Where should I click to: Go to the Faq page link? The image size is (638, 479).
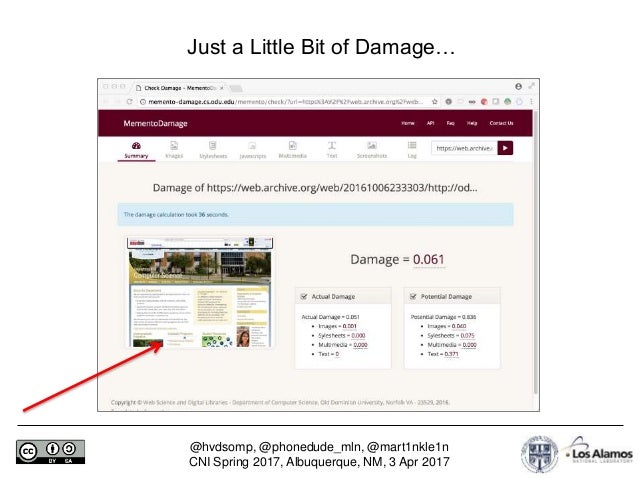[x=450, y=123]
